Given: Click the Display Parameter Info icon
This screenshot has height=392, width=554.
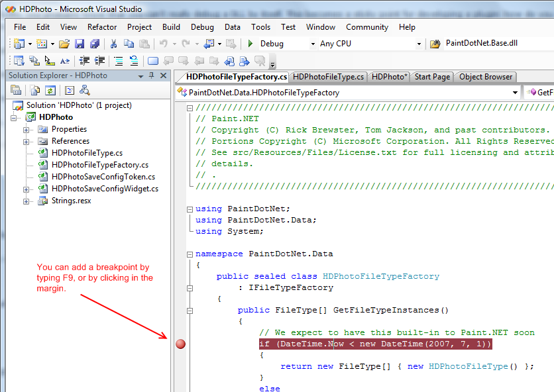Looking at the screenshot, I should [x=34, y=61].
